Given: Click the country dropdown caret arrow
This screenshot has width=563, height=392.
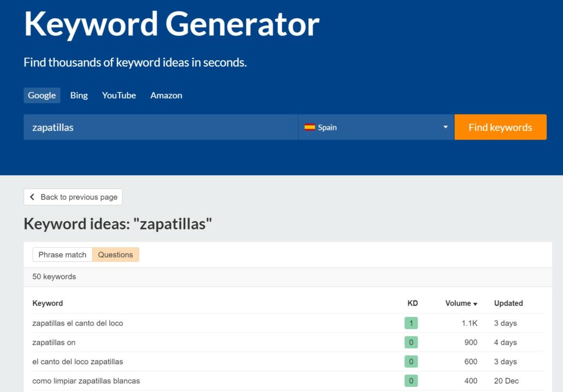Looking at the screenshot, I should 445,127.
